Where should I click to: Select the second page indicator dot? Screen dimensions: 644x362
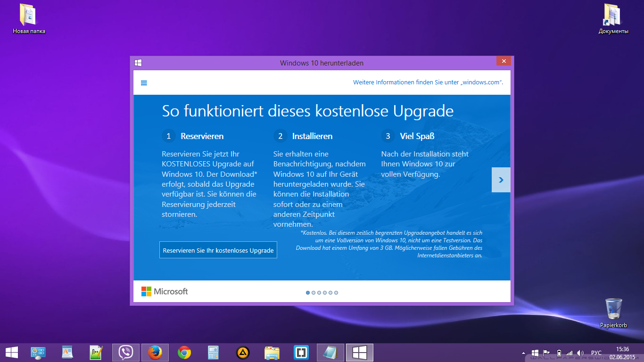pyautogui.click(x=314, y=293)
